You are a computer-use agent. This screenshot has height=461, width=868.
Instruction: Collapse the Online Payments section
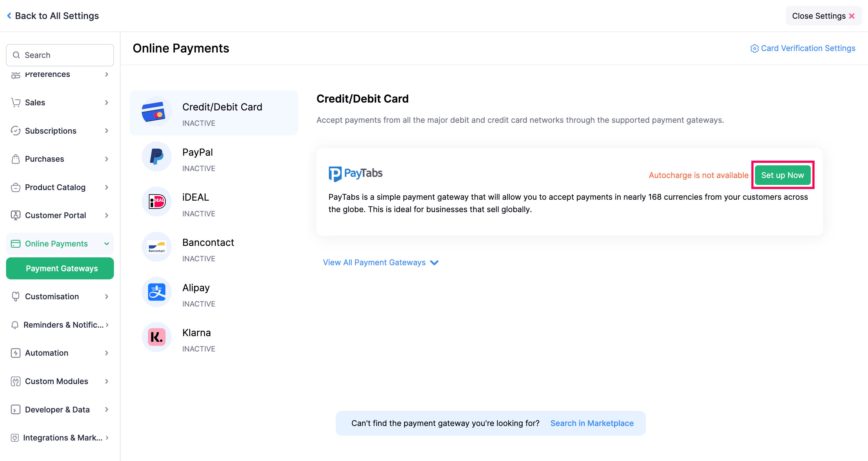click(x=60, y=244)
